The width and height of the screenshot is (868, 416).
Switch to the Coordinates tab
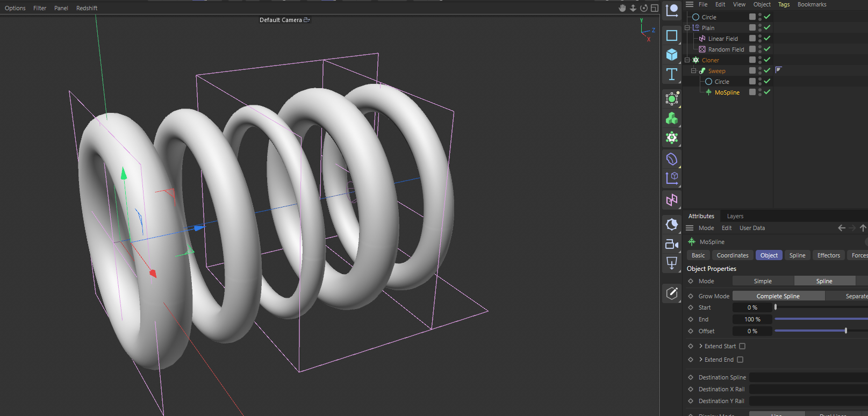(732, 255)
